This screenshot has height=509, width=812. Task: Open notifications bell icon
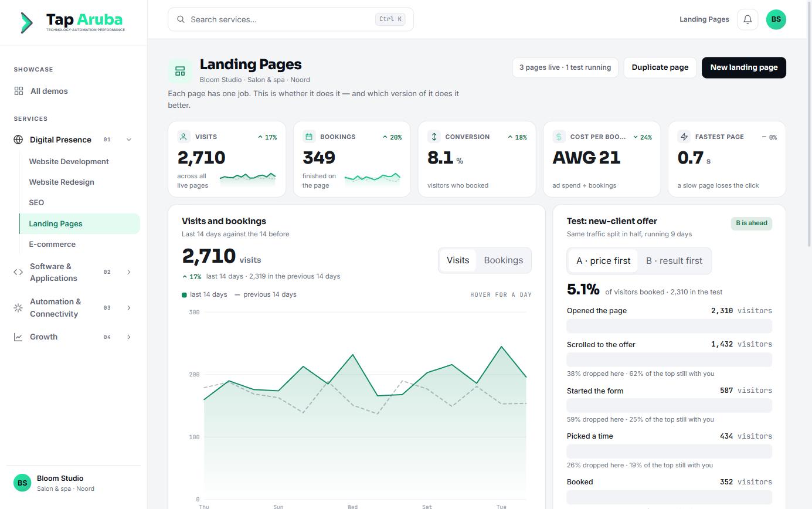point(748,19)
